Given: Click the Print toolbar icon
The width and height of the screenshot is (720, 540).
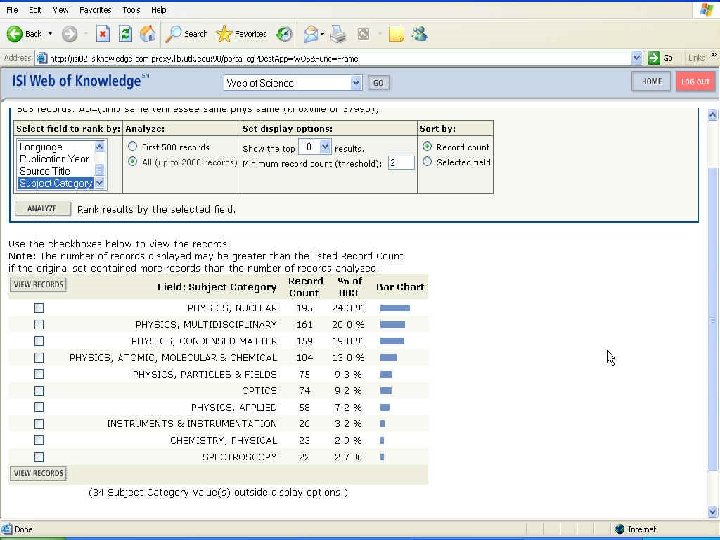Looking at the screenshot, I should (x=338, y=34).
